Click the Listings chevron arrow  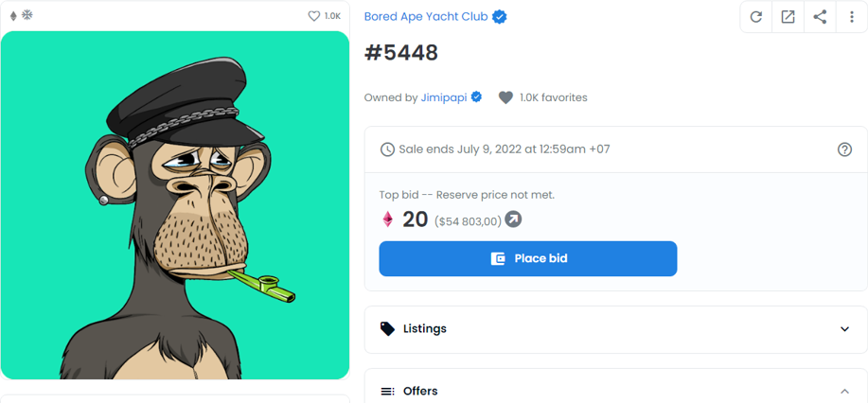[x=844, y=329]
